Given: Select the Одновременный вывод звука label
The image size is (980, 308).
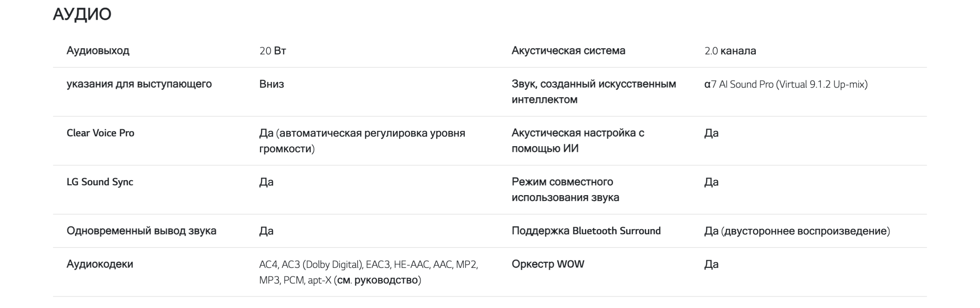Looking at the screenshot, I should (x=141, y=231).
